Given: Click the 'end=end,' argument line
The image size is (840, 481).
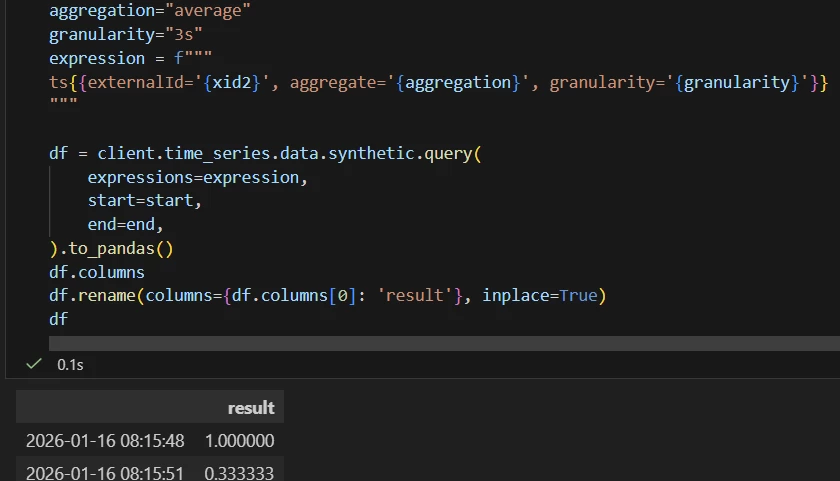Looking at the screenshot, I should tap(125, 225).
